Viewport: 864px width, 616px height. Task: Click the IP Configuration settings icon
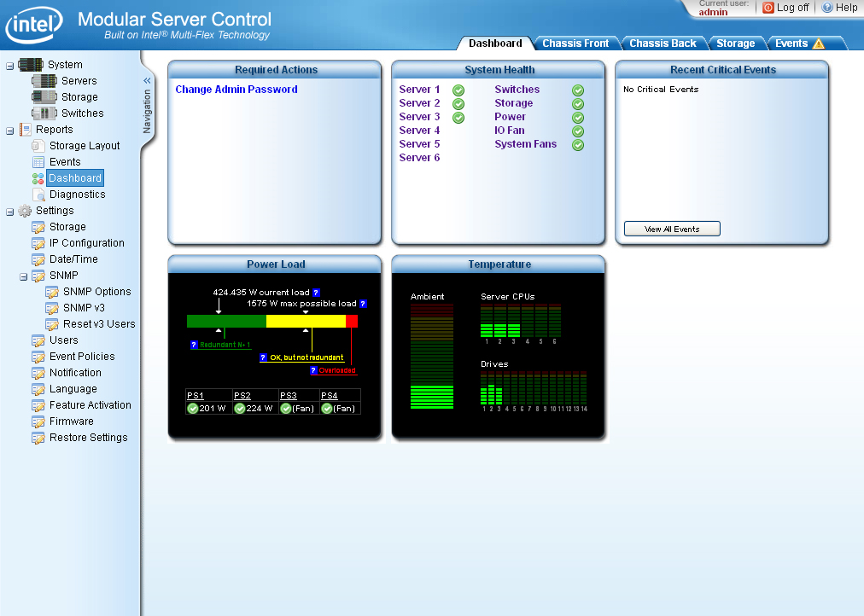pos(38,243)
